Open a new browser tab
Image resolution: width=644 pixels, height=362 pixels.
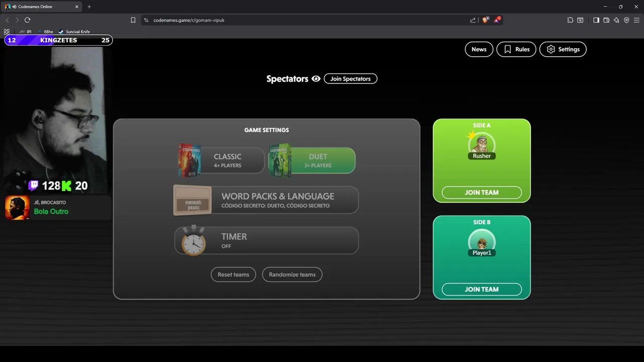tap(89, 7)
